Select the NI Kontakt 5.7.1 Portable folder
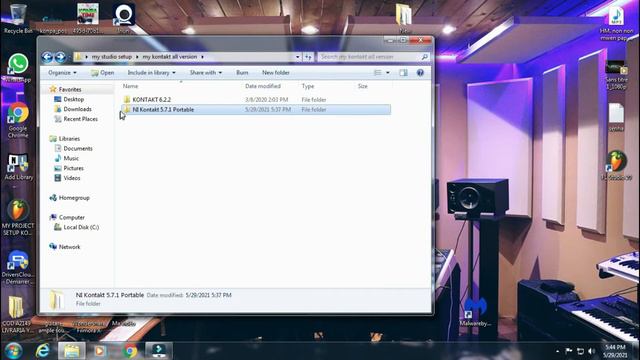 (x=256, y=109)
